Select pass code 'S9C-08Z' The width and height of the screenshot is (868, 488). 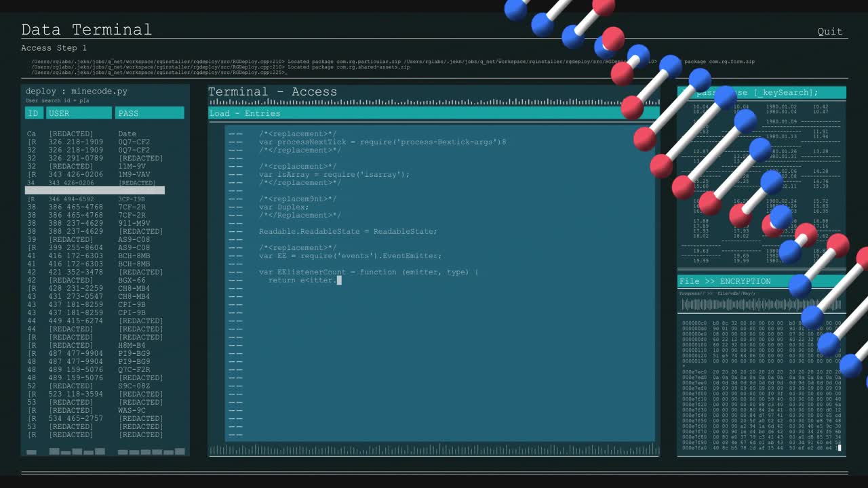(134, 386)
